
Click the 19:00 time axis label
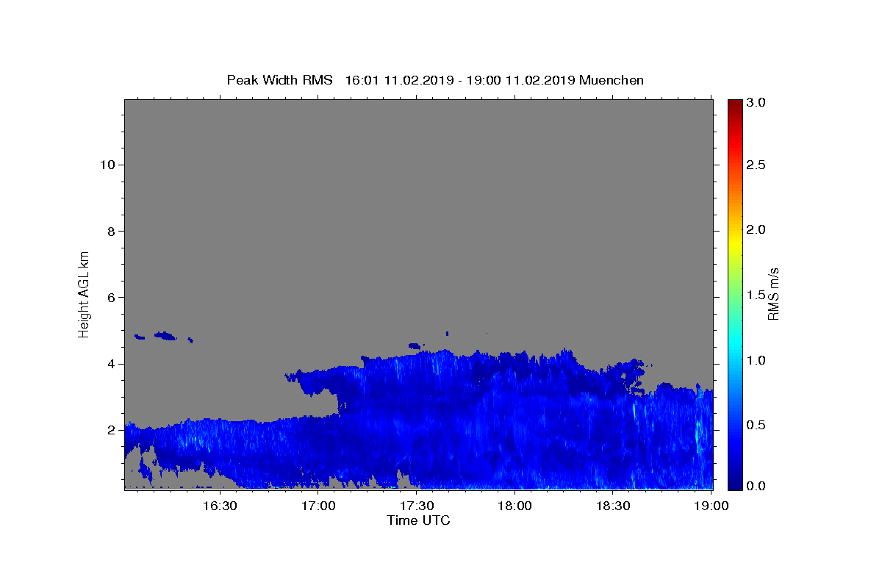click(711, 506)
